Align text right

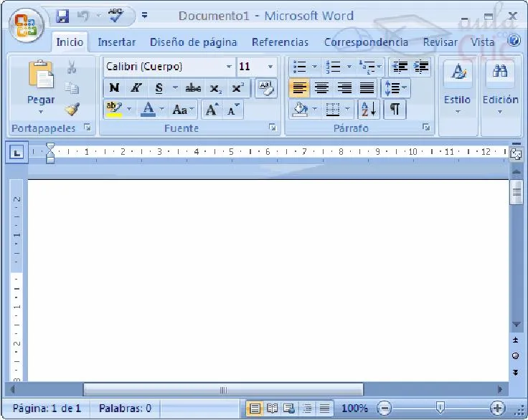tap(344, 88)
